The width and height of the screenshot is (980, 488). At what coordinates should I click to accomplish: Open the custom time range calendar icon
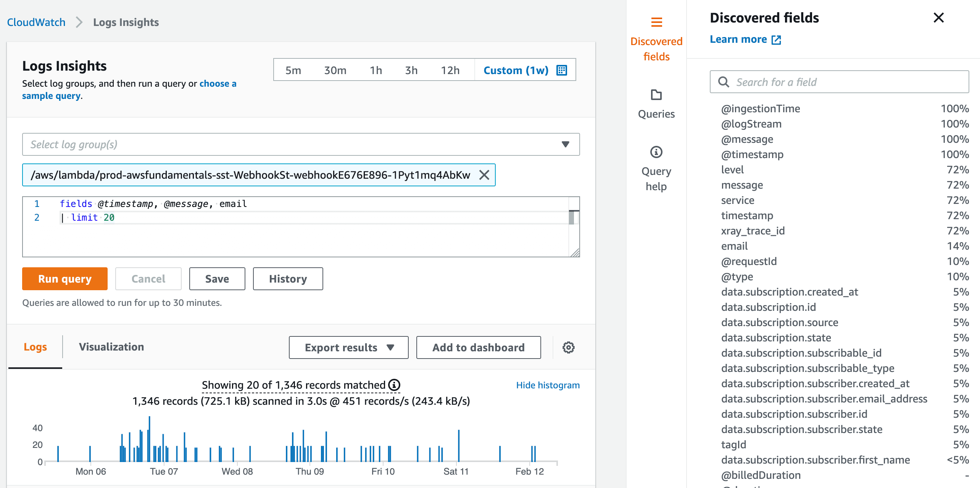[x=562, y=70]
